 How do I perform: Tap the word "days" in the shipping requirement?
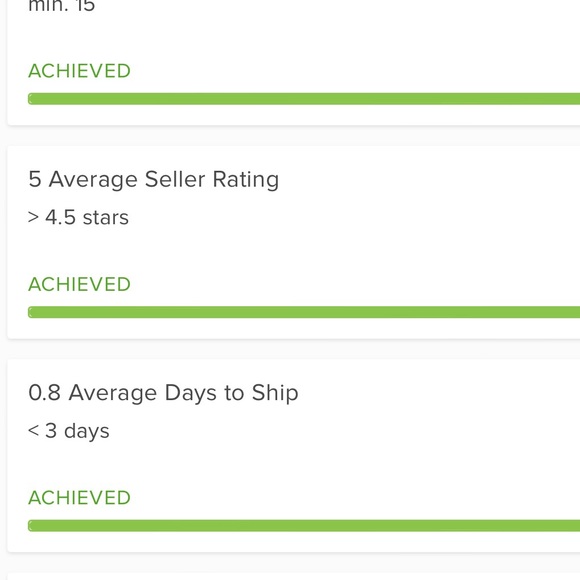pos(87,431)
